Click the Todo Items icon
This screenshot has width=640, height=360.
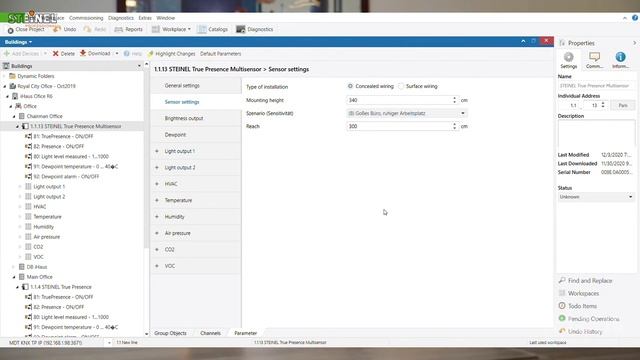(562, 306)
